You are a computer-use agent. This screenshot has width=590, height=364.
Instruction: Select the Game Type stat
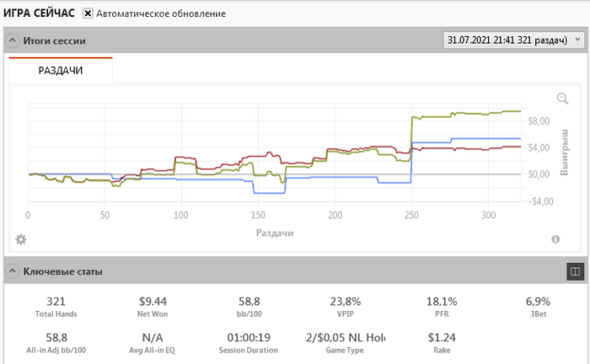(x=345, y=344)
